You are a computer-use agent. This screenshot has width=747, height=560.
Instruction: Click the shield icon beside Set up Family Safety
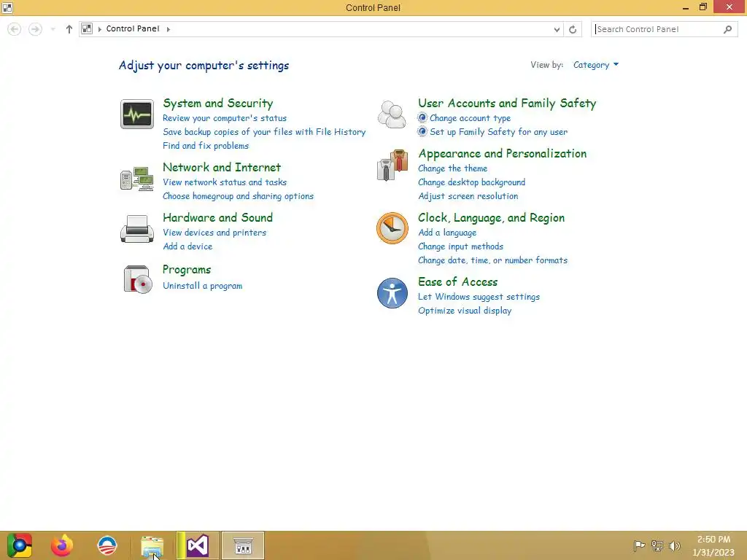pyautogui.click(x=422, y=131)
